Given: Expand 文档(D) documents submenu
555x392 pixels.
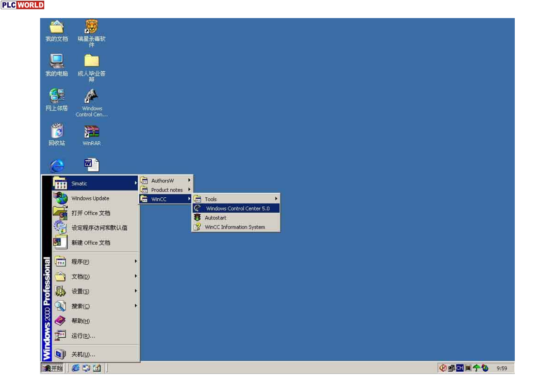Looking at the screenshot, I should tap(95, 276).
